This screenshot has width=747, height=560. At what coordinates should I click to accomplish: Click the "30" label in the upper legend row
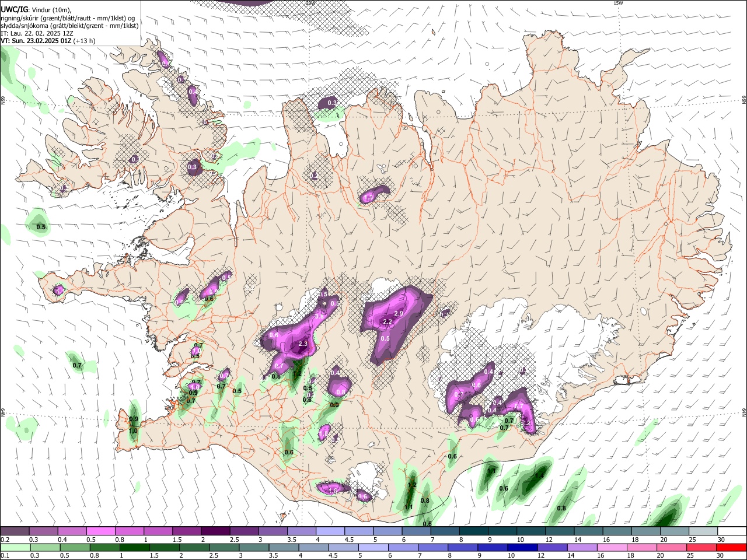click(x=722, y=540)
